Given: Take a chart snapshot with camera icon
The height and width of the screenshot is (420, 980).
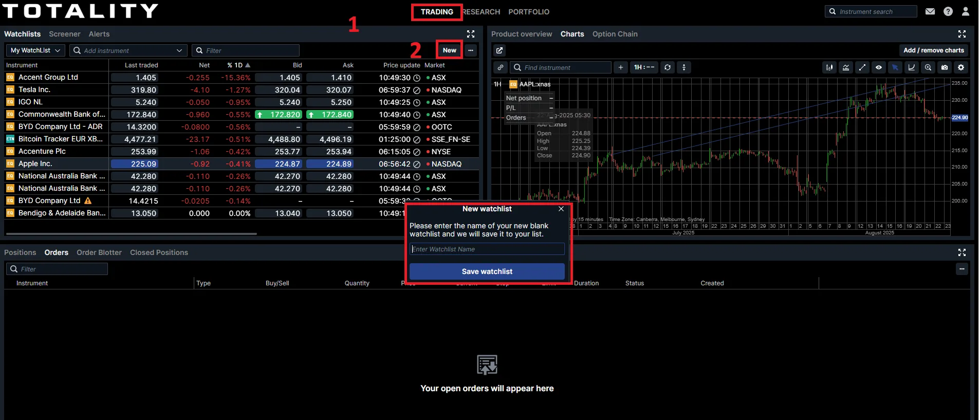Looking at the screenshot, I should 945,67.
